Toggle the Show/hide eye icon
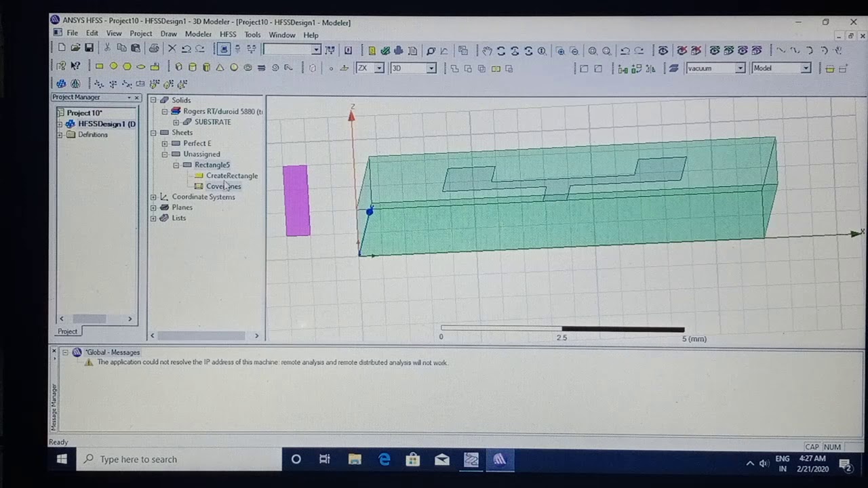The width and height of the screenshot is (868, 488). pyautogui.click(x=663, y=50)
